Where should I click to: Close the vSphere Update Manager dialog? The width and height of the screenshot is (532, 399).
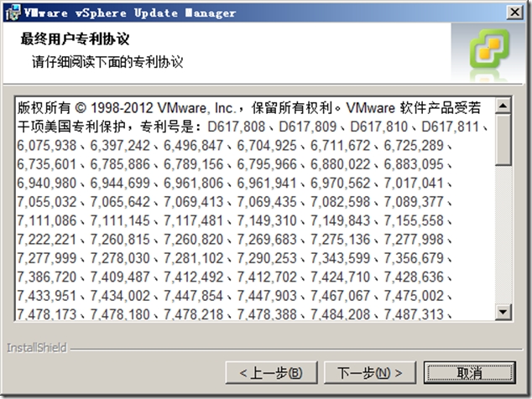[x=514, y=13]
